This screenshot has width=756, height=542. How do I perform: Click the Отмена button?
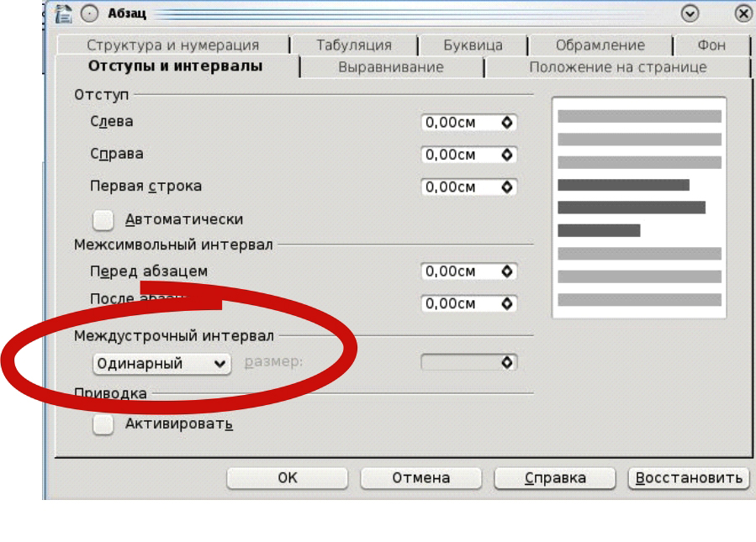[420, 478]
